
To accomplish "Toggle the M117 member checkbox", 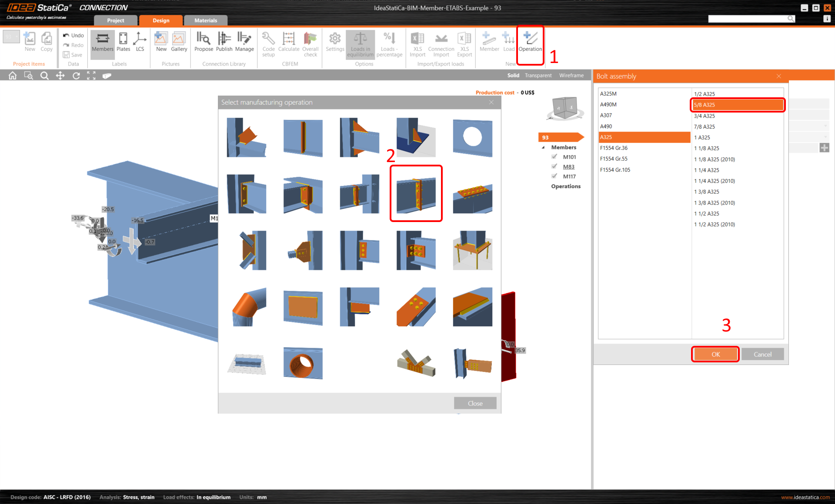I will point(554,176).
